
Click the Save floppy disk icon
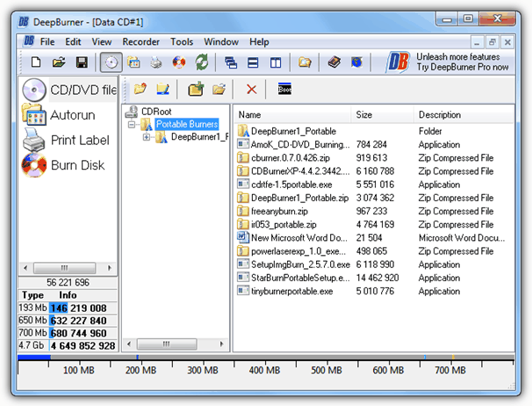pos(82,62)
